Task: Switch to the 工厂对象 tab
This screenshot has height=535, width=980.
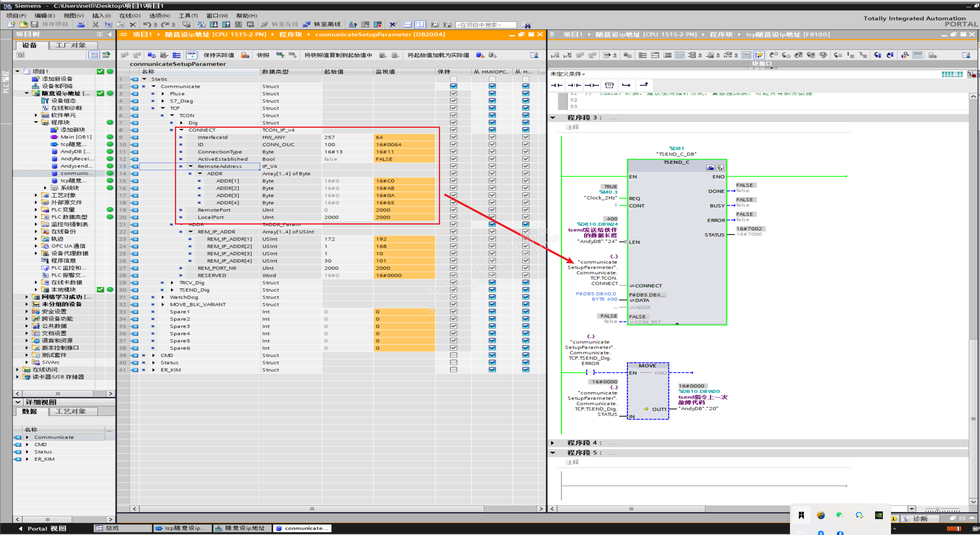Action: pyautogui.click(x=71, y=45)
